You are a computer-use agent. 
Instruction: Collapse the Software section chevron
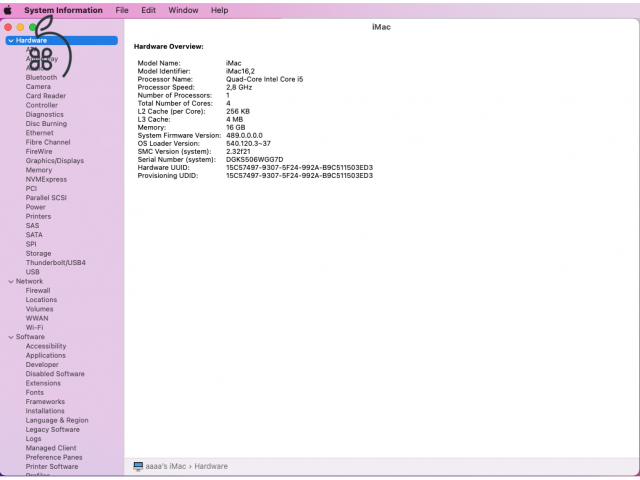point(11,337)
